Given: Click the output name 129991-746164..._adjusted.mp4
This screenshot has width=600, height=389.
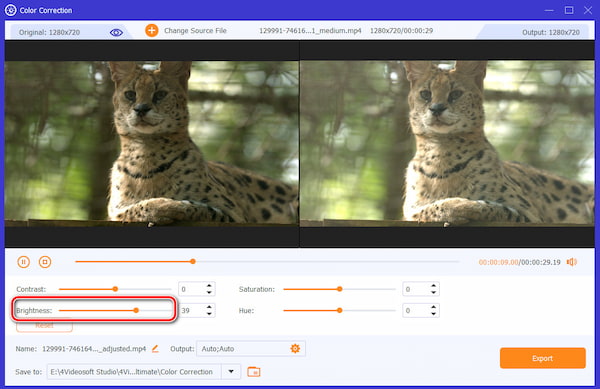Looking at the screenshot, I should pyautogui.click(x=94, y=349).
